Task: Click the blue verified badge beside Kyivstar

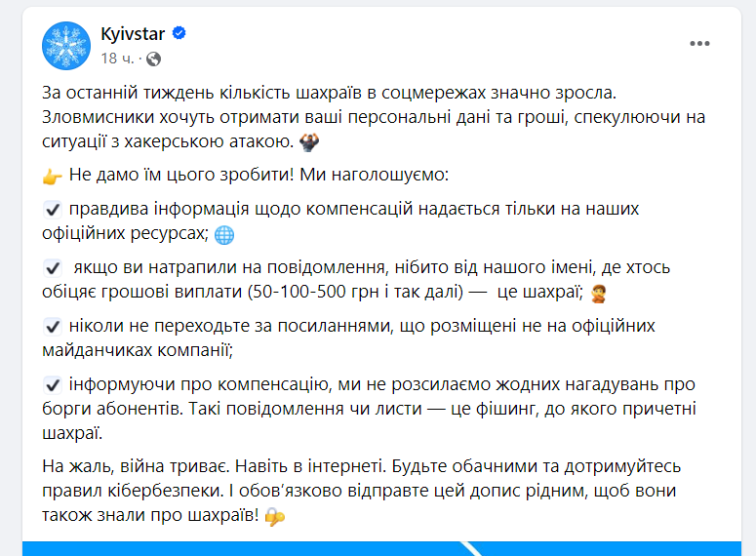Action: (179, 34)
